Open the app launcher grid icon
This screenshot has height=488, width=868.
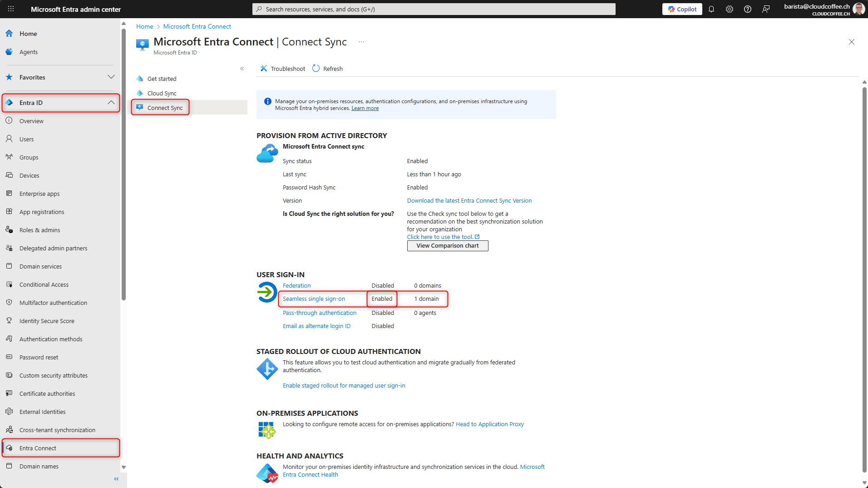pyautogui.click(x=11, y=9)
